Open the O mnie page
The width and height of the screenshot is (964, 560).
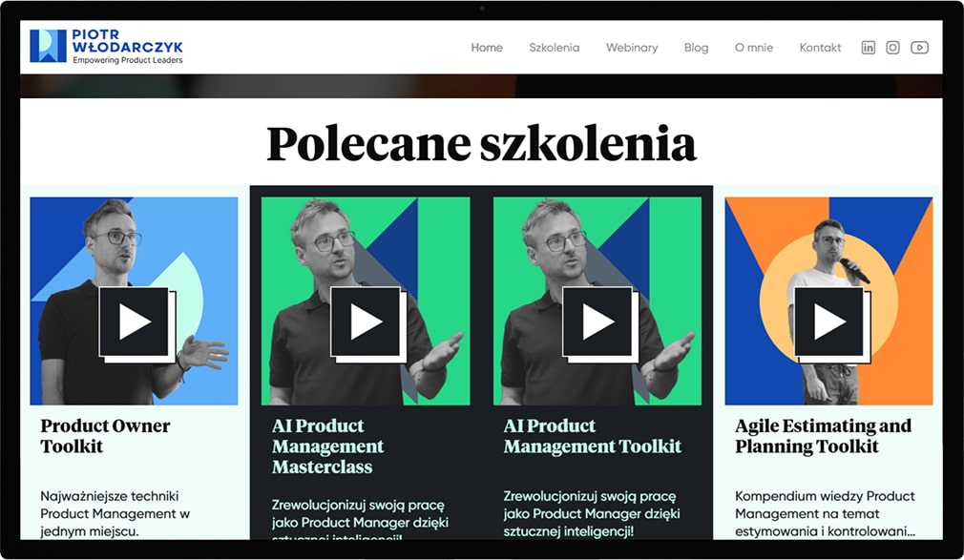[754, 48]
